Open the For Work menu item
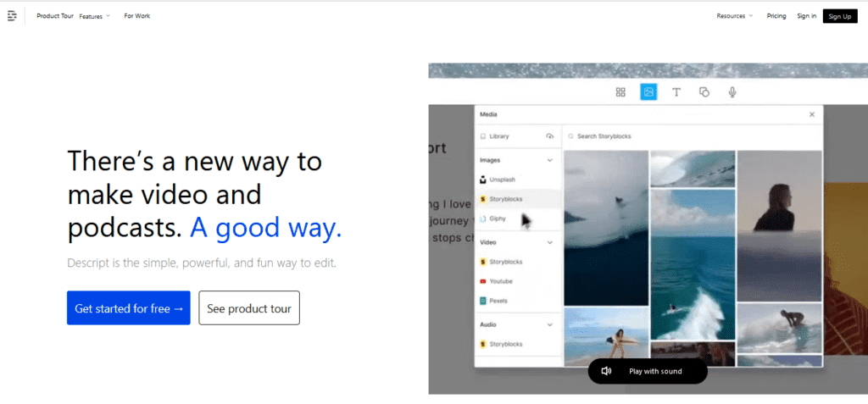 [x=136, y=16]
